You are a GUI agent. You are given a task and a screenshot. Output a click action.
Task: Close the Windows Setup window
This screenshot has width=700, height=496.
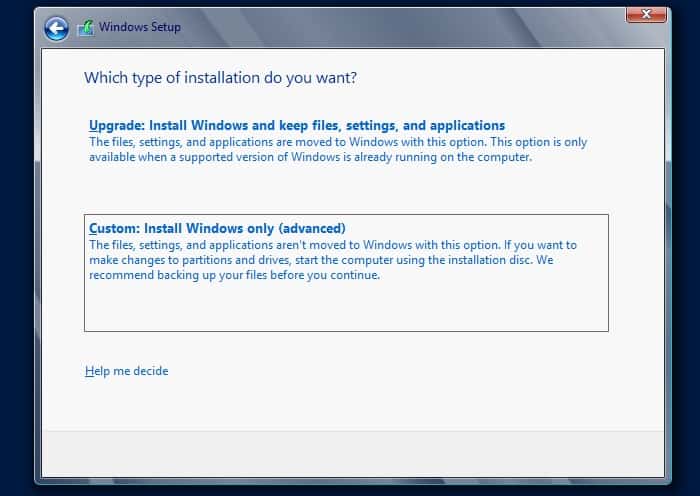646,15
